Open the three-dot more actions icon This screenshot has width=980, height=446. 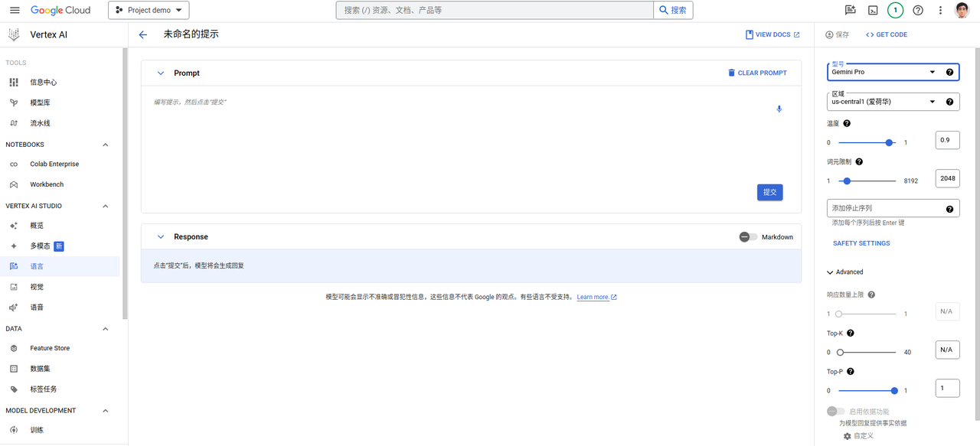pos(939,10)
